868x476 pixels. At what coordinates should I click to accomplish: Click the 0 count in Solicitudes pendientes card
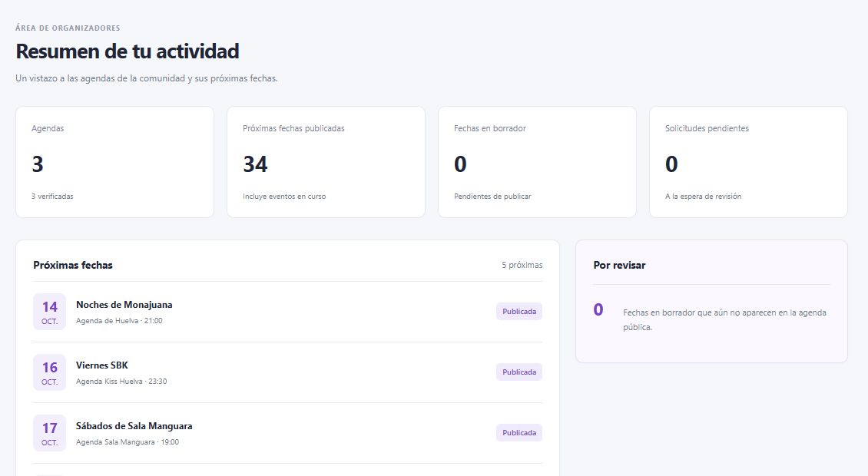671,164
